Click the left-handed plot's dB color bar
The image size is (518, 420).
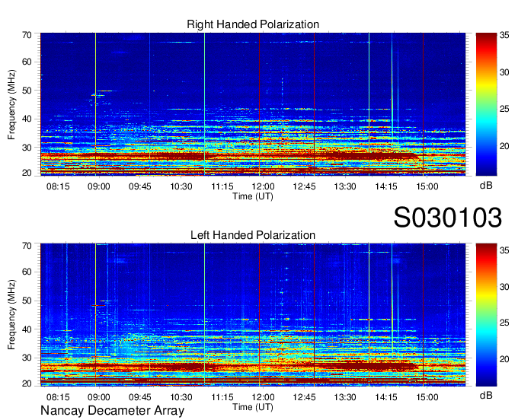tap(486, 315)
